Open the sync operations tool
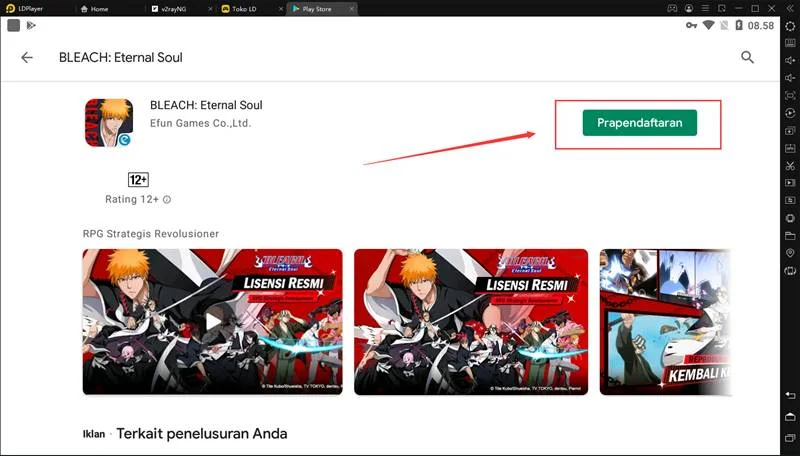Screen dimensions: 800x456 point(790,113)
